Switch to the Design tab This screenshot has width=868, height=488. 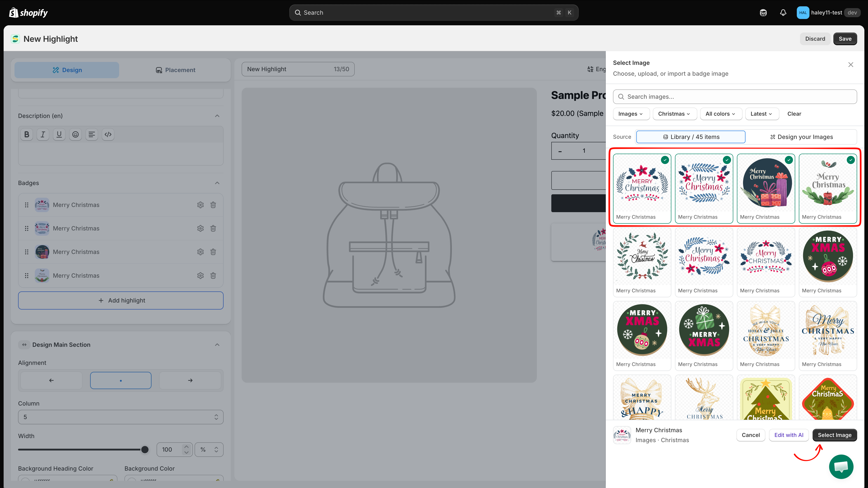pyautogui.click(x=67, y=70)
